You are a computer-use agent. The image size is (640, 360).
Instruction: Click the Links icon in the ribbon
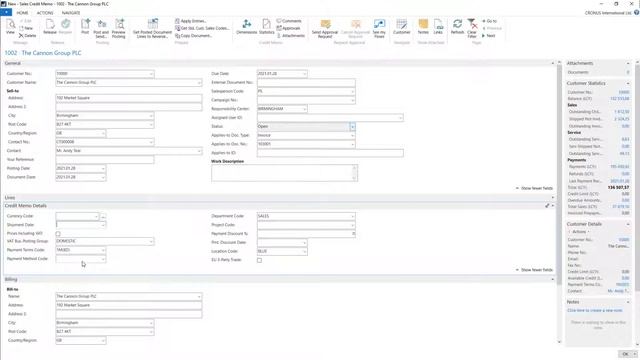point(438,27)
